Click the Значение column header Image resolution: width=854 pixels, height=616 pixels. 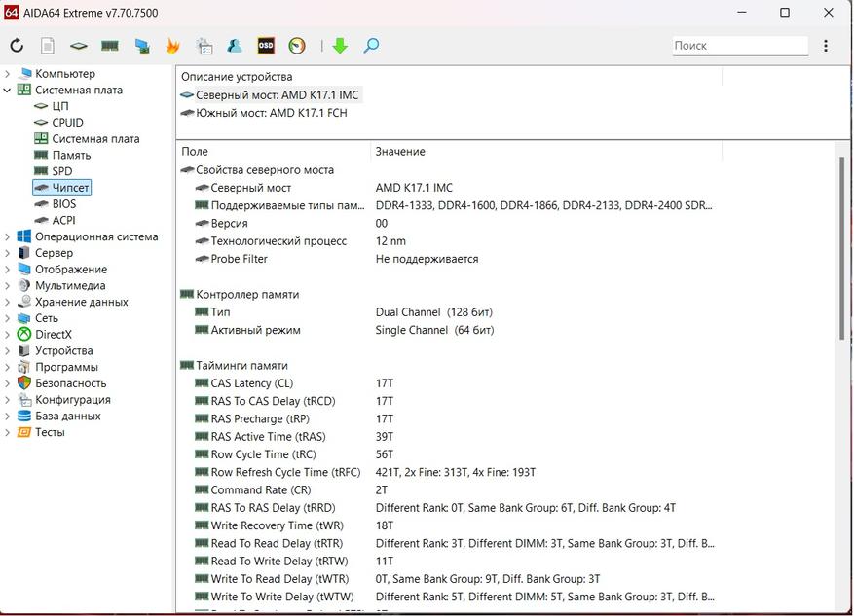(400, 152)
